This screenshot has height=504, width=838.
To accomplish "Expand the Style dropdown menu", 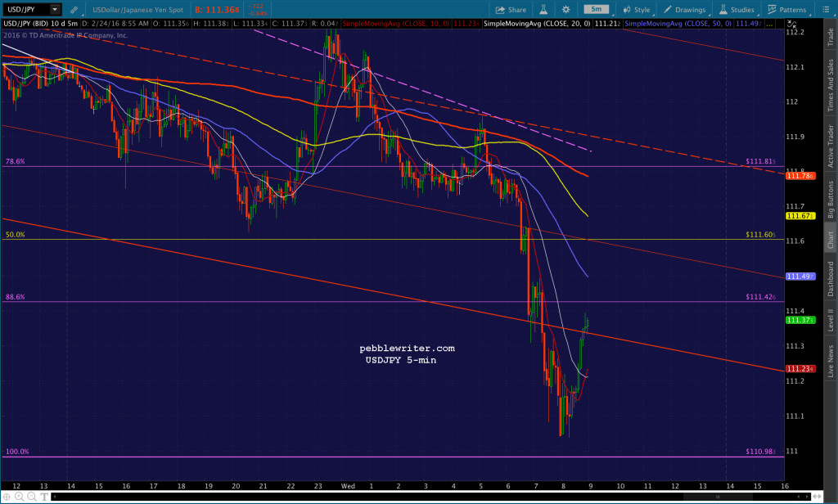I will 638,9.
